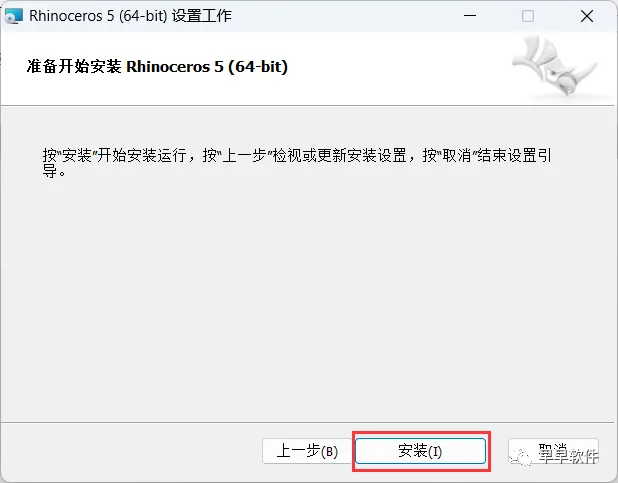Image resolution: width=618 pixels, height=483 pixels.
Task: Click the separator line above the button row
Action: coord(307,422)
